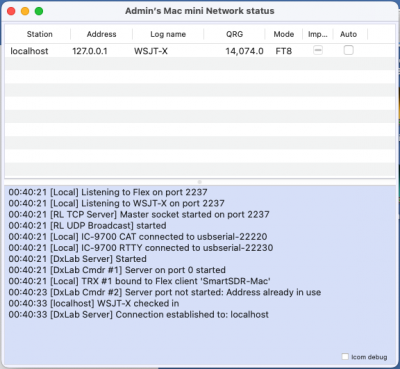The image size is (400, 369).
Task: Click the FT8 mode cell
Action: pos(284,51)
